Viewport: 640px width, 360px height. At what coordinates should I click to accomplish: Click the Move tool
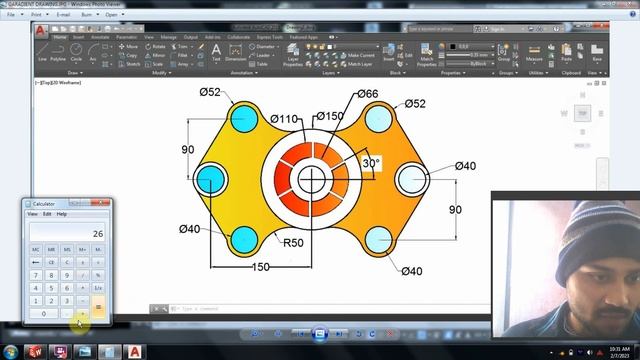click(128, 47)
